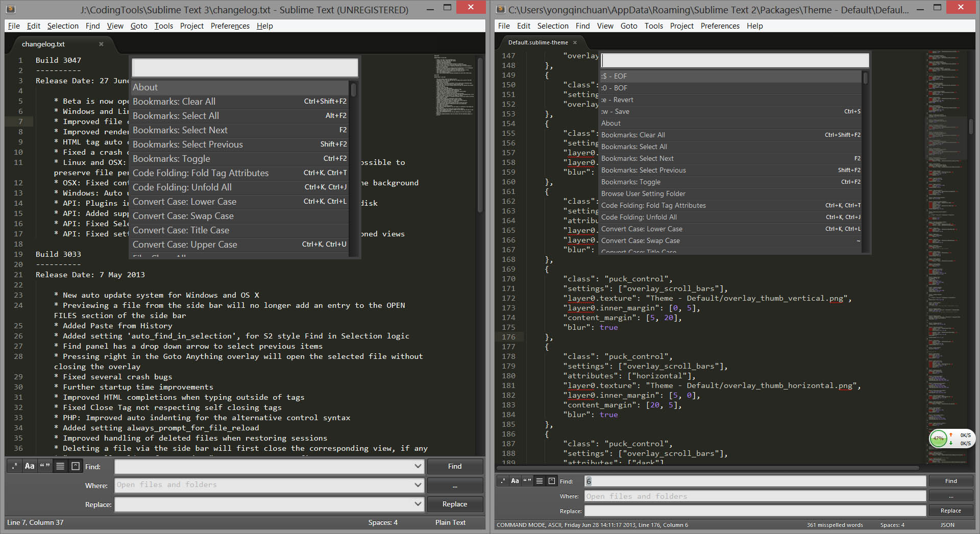Screen dimensions: 980x534
Task: Click Replace field in right window
Action: pyautogui.click(x=755, y=511)
